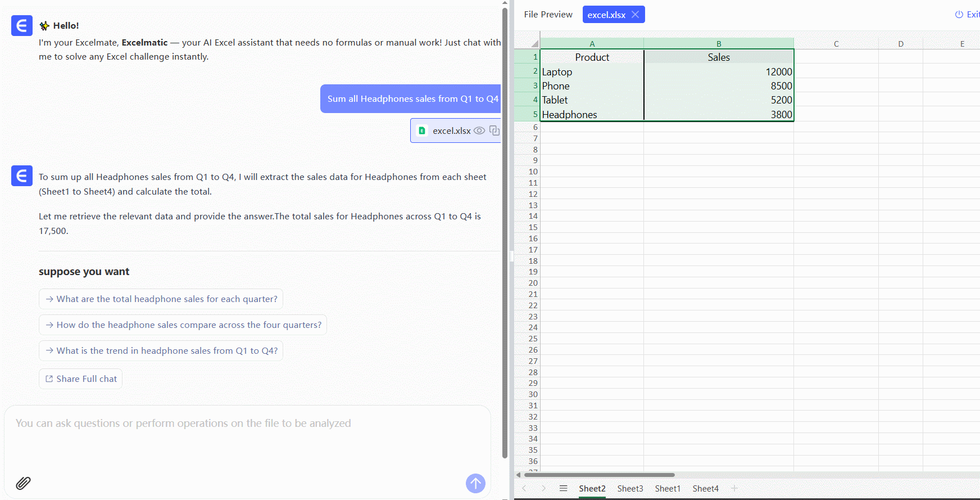Preview excel.xlsx with the eye icon
The image size is (980, 500).
point(479,130)
